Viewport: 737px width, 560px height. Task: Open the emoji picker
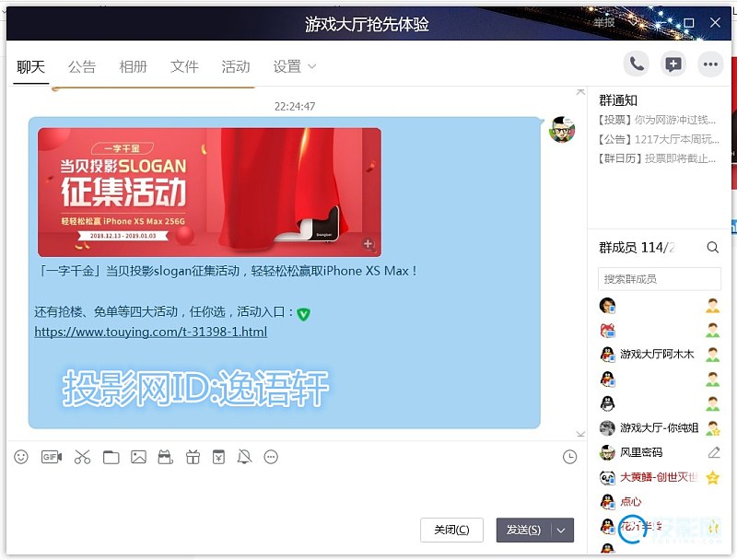pyautogui.click(x=21, y=457)
